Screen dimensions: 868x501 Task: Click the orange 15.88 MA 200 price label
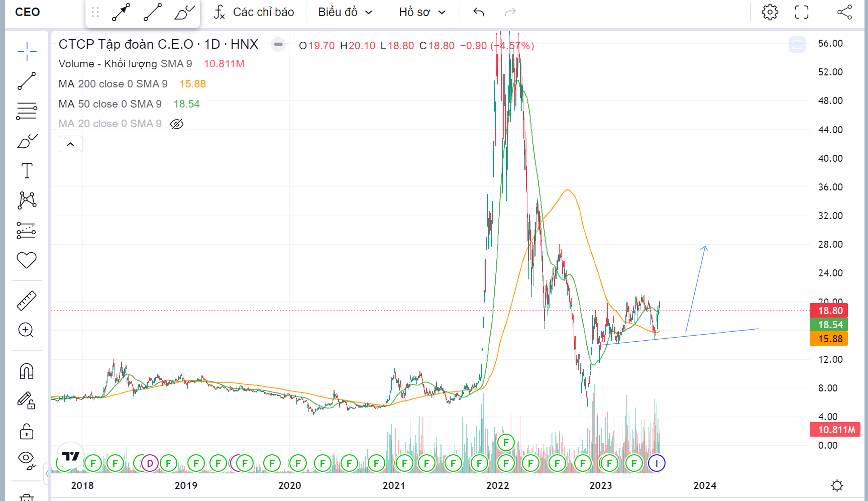[x=829, y=339]
